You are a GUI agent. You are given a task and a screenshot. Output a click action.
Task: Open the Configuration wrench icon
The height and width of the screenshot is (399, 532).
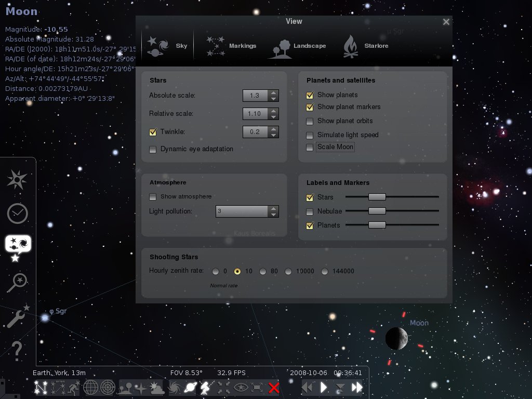click(17, 316)
